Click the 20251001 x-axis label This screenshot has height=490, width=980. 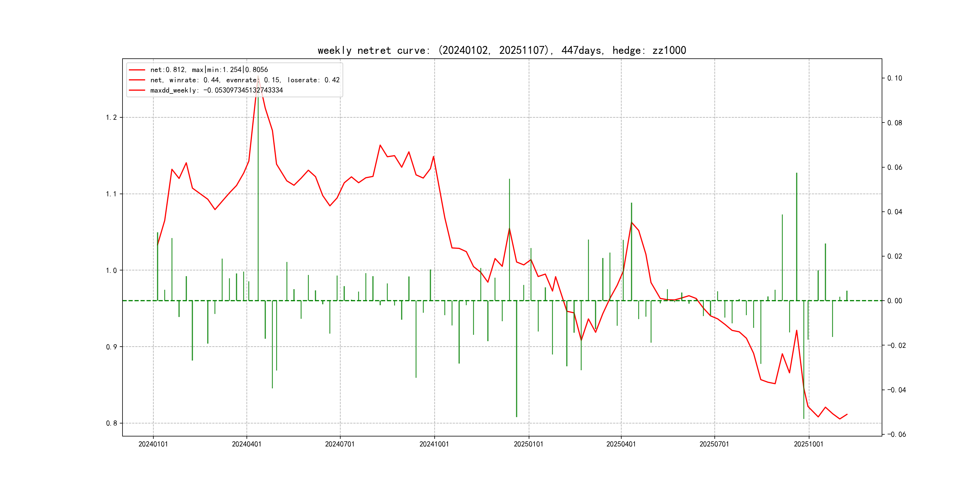coord(808,444)
